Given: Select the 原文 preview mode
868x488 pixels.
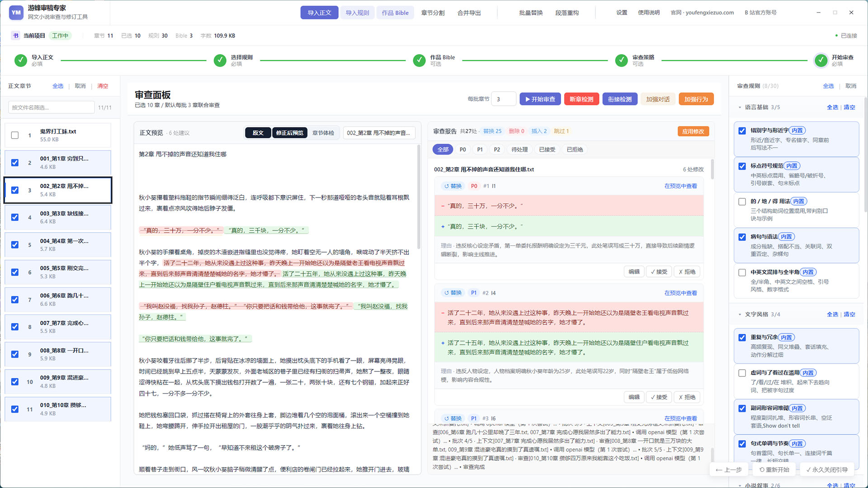Looking at the screenshot, I should 258,133.
